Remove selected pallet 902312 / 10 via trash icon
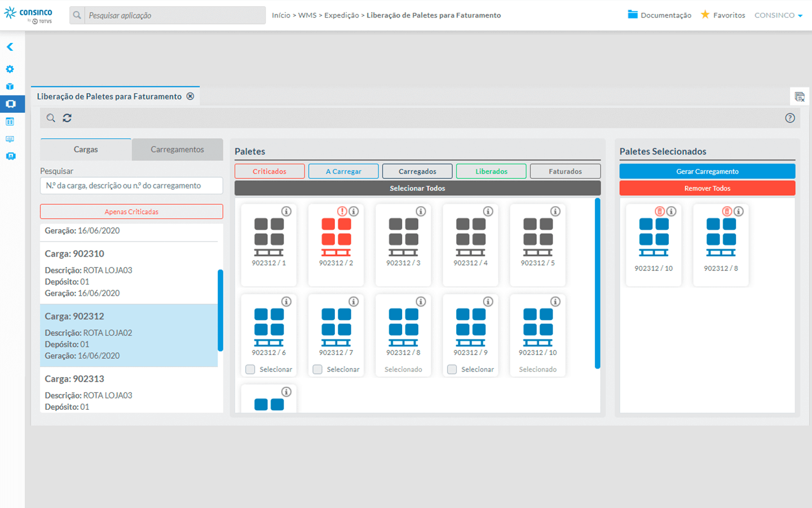Viewport: 812px width, 508px height. tap(659, 211)
